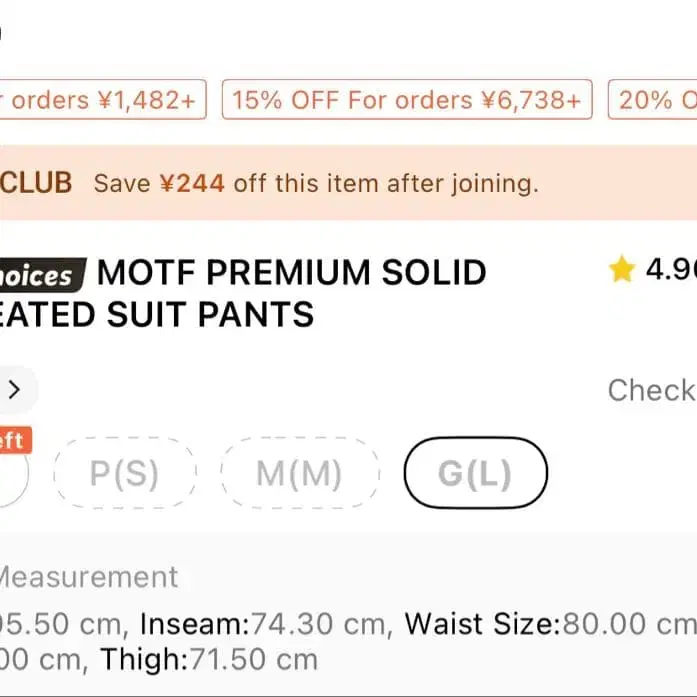Image resolution: width=697 pixels, height=697 pixels.
Task: Open the 15% OFF ¥6,738+ coupon
Action: 406,100
